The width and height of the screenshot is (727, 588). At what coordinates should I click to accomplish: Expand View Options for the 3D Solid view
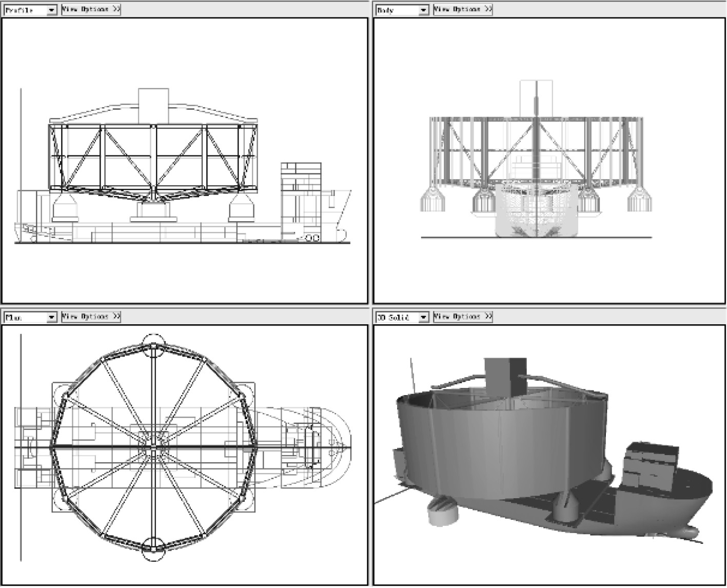click(x=463, y=317)
